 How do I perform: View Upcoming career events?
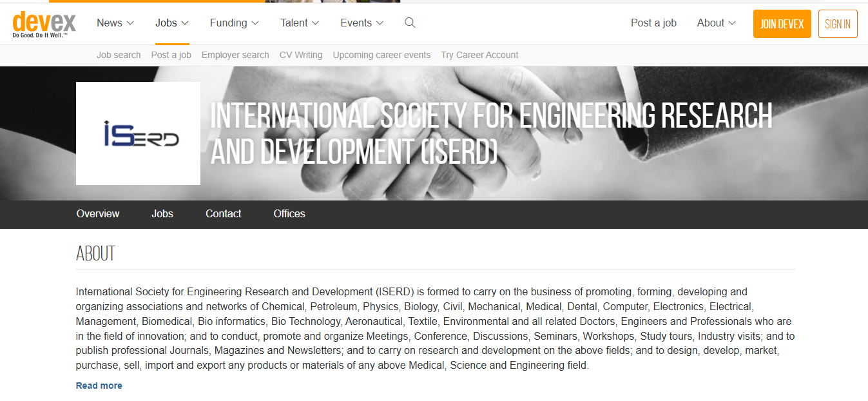click(x=381, y=55)
